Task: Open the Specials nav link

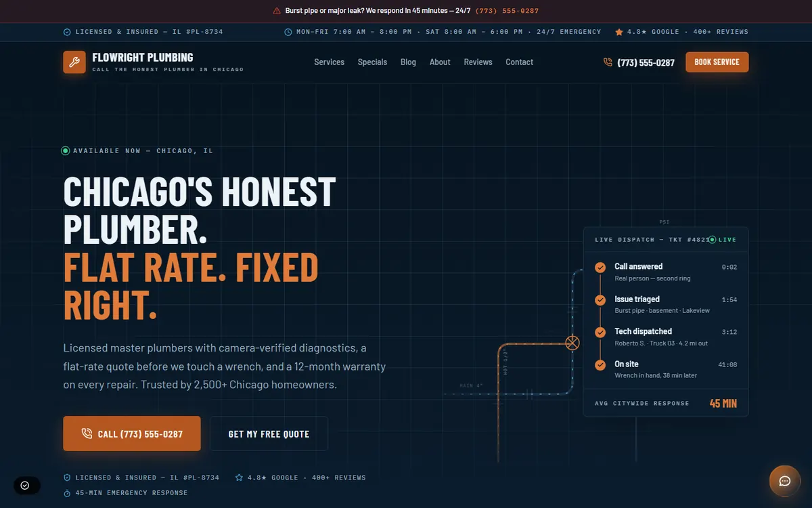Action: [x=372, y=62]
